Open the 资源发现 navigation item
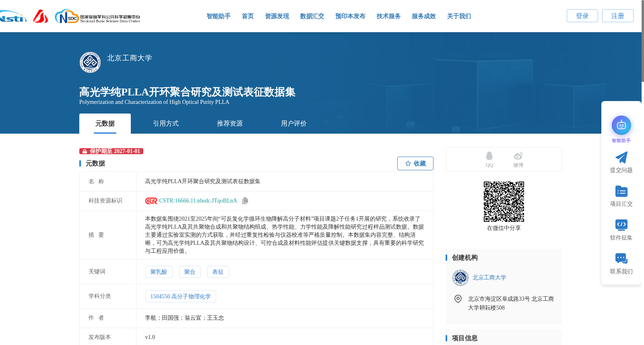Screen dimensions: 644x345 pyautogui.click(x=277, y=16)
